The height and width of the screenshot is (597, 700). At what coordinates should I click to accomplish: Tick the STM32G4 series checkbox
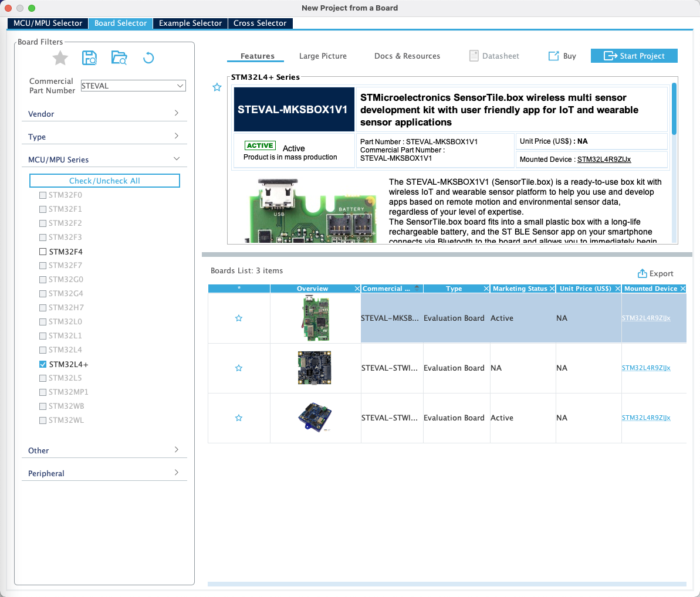coord(43,294)
